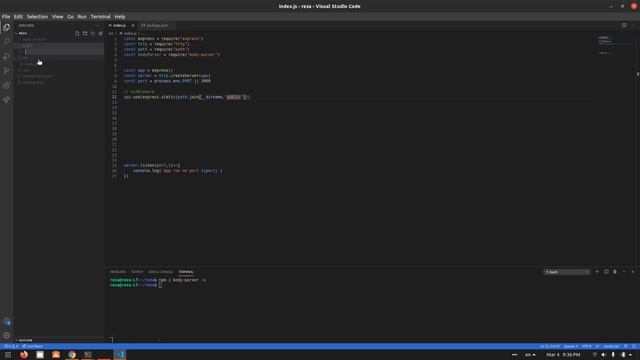Expand the node_modules folder
640x360 pixels.
pyautogui.click(x=33, y=40)
